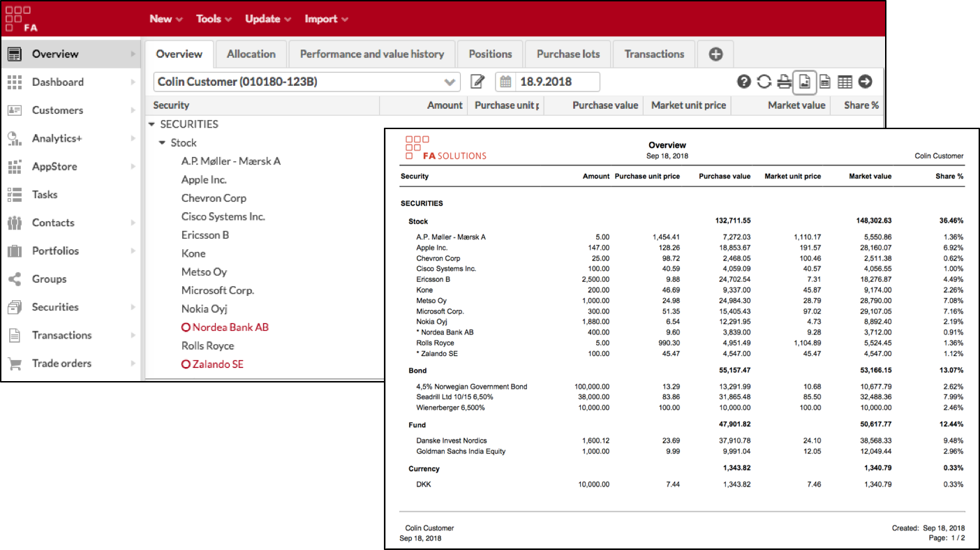This screenshot has width=980, height=550.
Task: Switch to the Positions tab
Action: coord(490,54)
